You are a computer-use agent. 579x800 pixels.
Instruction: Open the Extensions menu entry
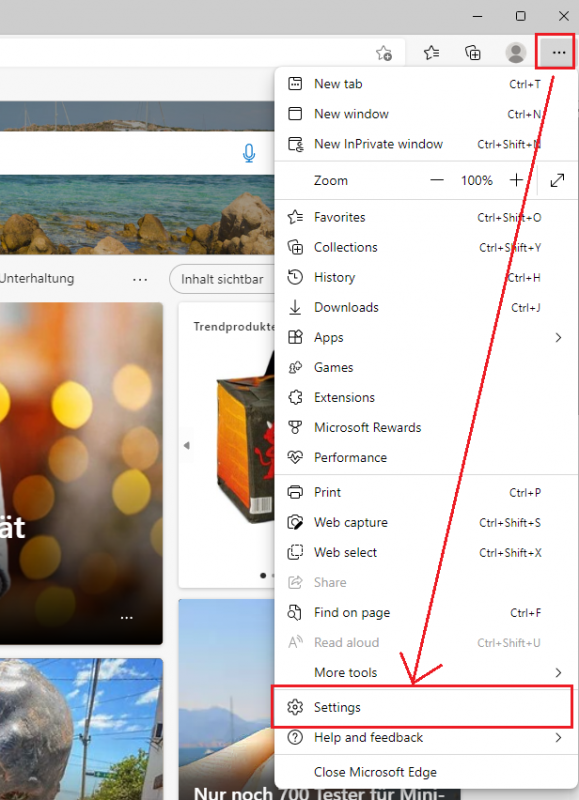point(426,397)
